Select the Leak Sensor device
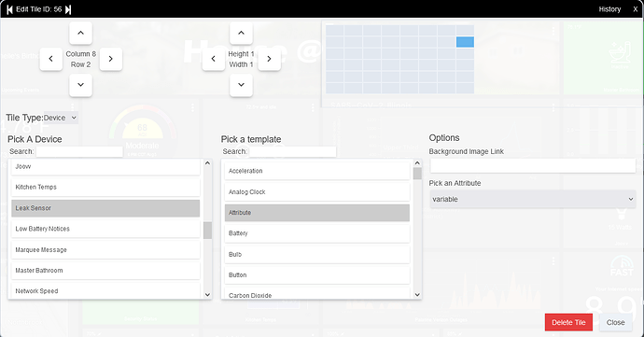The width and height of the screenshot is (644, 337). pyautogui.click(x=105, y=208)
